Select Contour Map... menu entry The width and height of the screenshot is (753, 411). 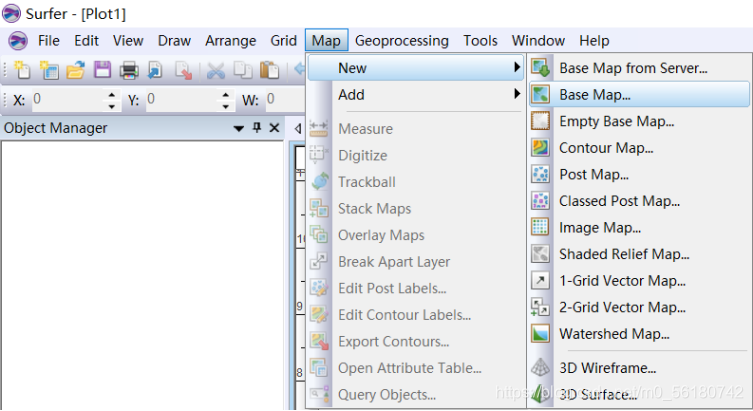point(639,148)
